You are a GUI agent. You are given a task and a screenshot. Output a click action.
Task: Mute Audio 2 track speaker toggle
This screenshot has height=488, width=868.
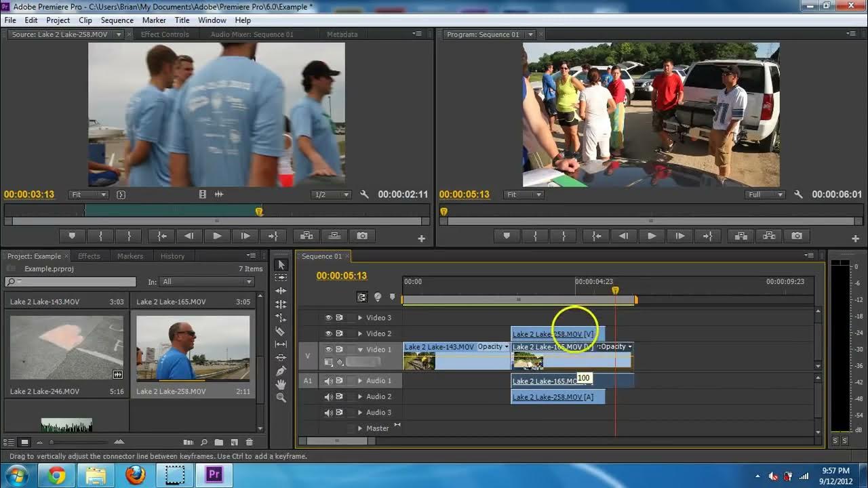tap(329, 396)
